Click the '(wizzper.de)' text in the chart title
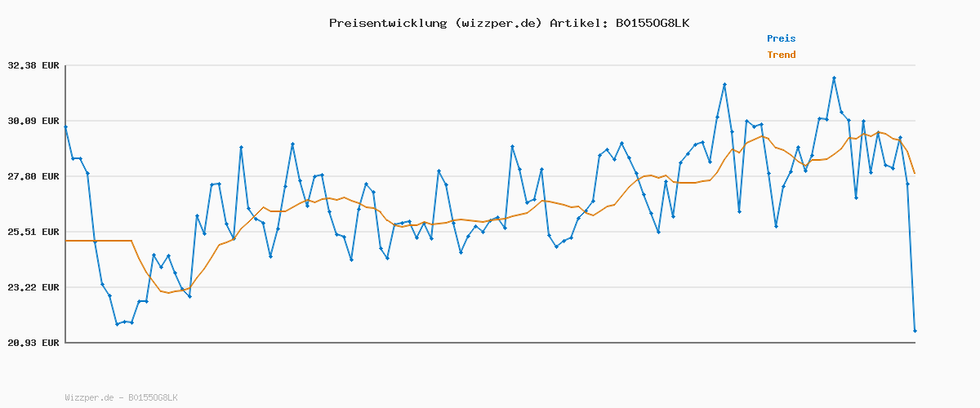980x408 pixels. coord(496,23)
